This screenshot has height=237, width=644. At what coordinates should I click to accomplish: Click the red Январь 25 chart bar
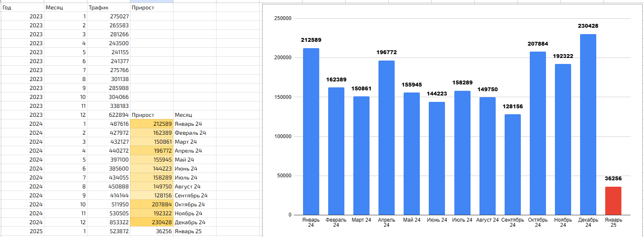point(613,201)
